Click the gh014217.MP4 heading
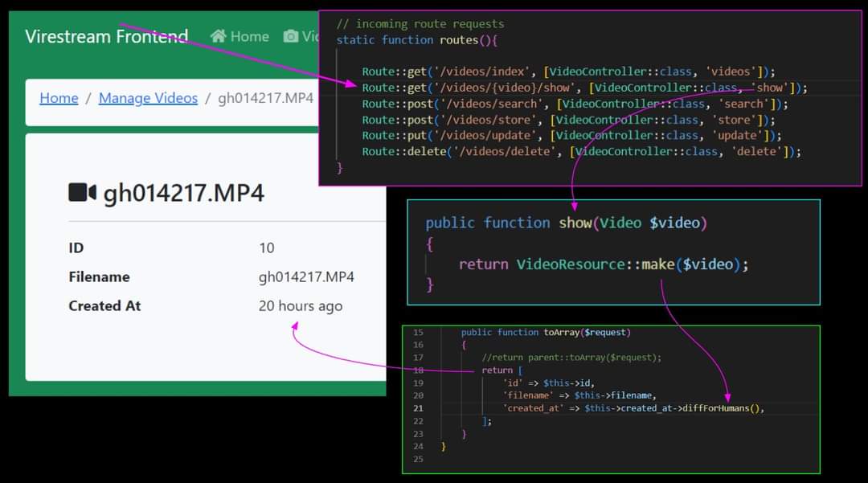Image resolution: width=868 pixels, height=483 pixels. (184, 193)
